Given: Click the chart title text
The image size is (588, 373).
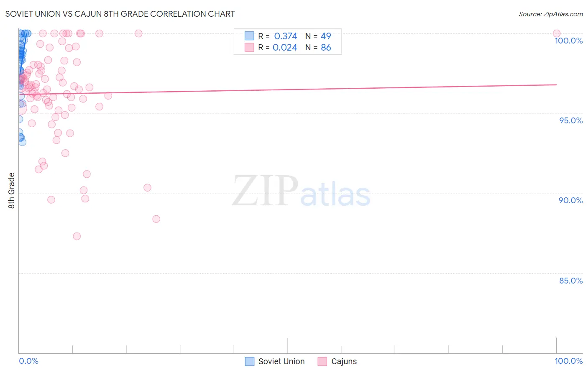Looking at the screenshot, I should pos(120,14).
